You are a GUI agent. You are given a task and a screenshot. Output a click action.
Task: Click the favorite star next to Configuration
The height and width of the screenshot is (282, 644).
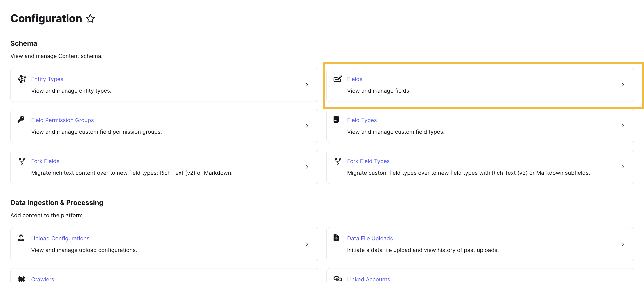[x=90, y=18]
